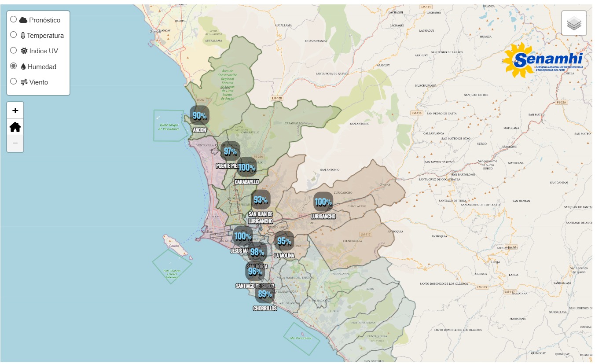Open the 95% humidity marker at La Molina
Viewport: 595px width, 364px height.
click(x=284, y=241)
